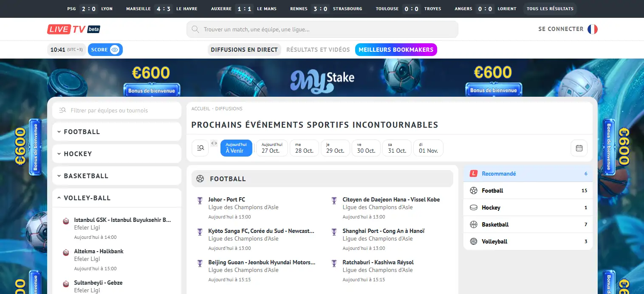Open Meilleurs Bookmakers tab
The image size is (644, 294).
396,50
